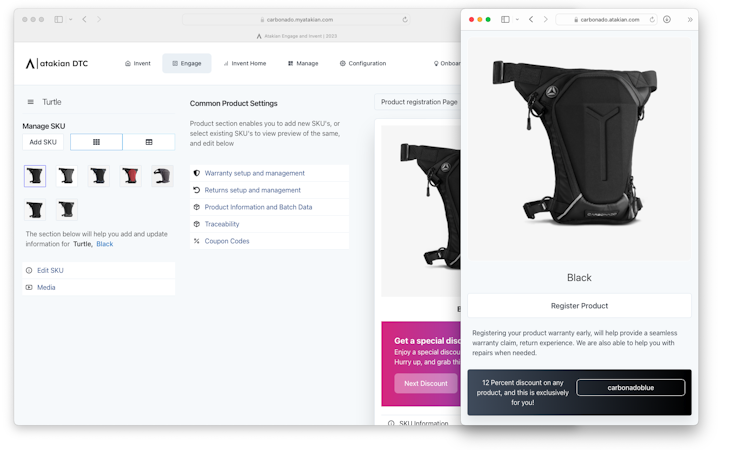The width and height of the screenshot is (729, 450).
Task: Click the Warranty shield icon
Action: pyautogui.click(x=197, y=173)
